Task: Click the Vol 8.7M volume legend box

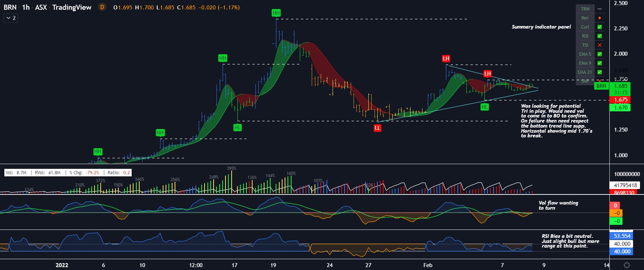Action: pos(16,173)
